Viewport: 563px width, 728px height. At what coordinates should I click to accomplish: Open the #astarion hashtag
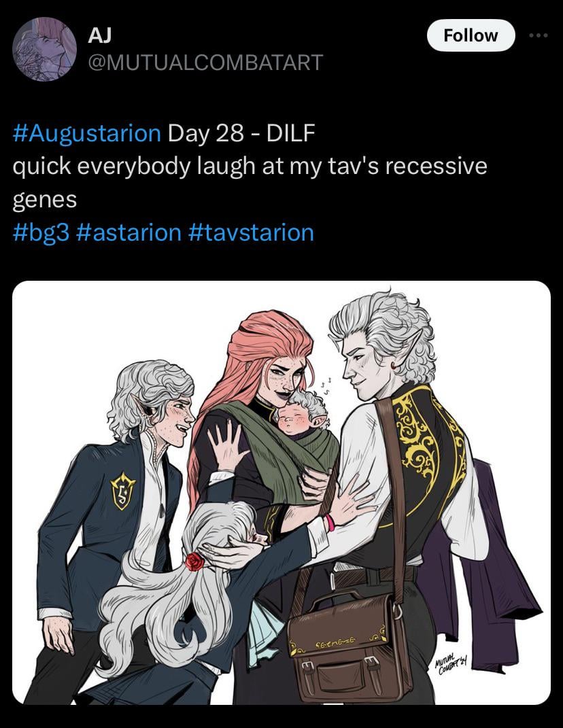click(128, 232)
